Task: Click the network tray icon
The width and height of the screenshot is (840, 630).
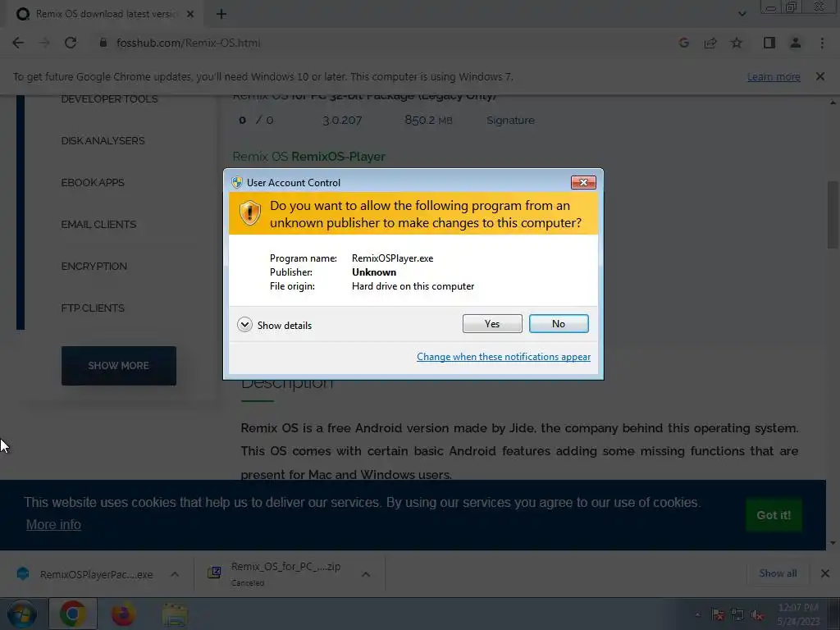Action: (737, 615)
